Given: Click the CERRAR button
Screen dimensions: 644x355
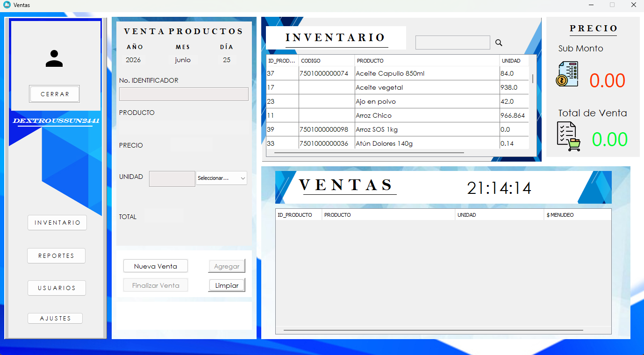Looking at the screenshot, I should point(55,94).
